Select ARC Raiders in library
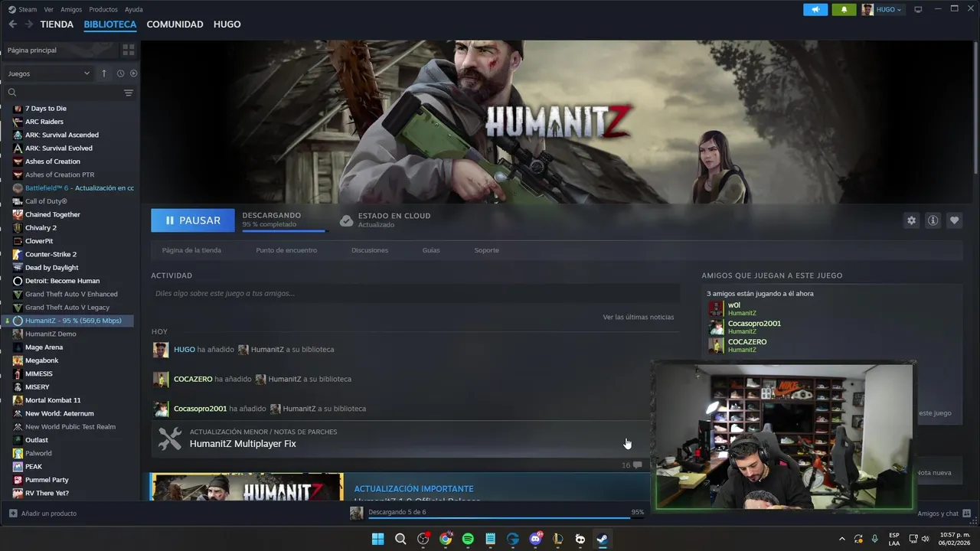This screenshot has height=551, width=980. click(x=44, y=122)
